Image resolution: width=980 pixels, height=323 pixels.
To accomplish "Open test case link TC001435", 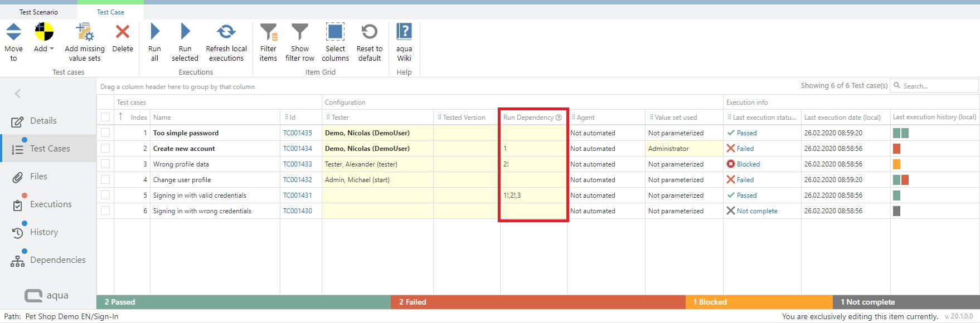I will pyautogui.click(x=297, y=133).
